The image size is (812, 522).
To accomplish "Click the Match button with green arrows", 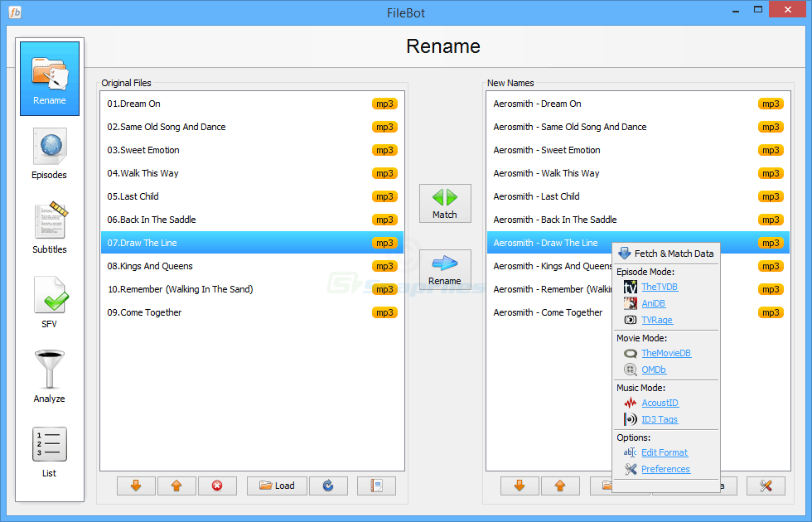I will pyautogui.click(x=445, y=204).
